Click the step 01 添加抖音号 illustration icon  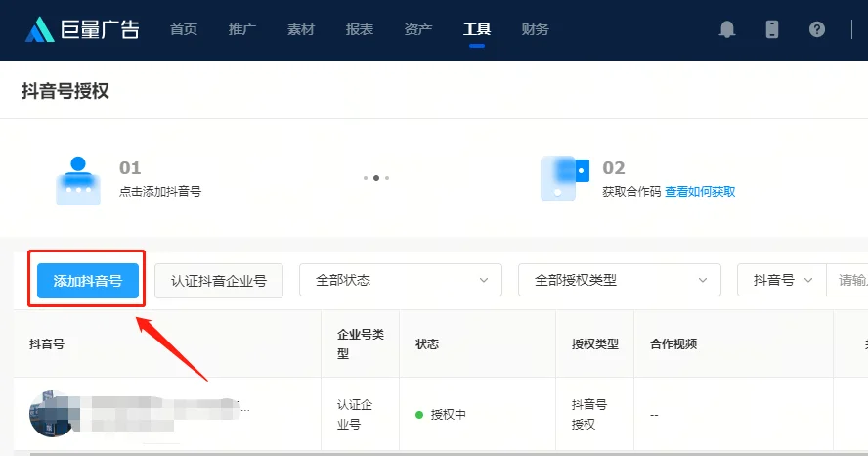(x=78, y=180)
